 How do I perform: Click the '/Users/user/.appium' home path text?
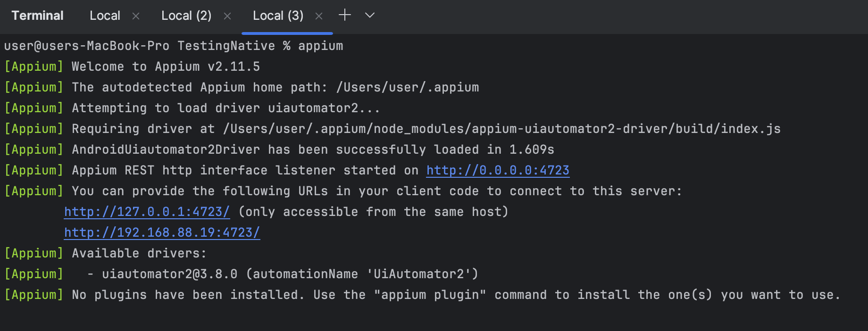tap(408, 87)
